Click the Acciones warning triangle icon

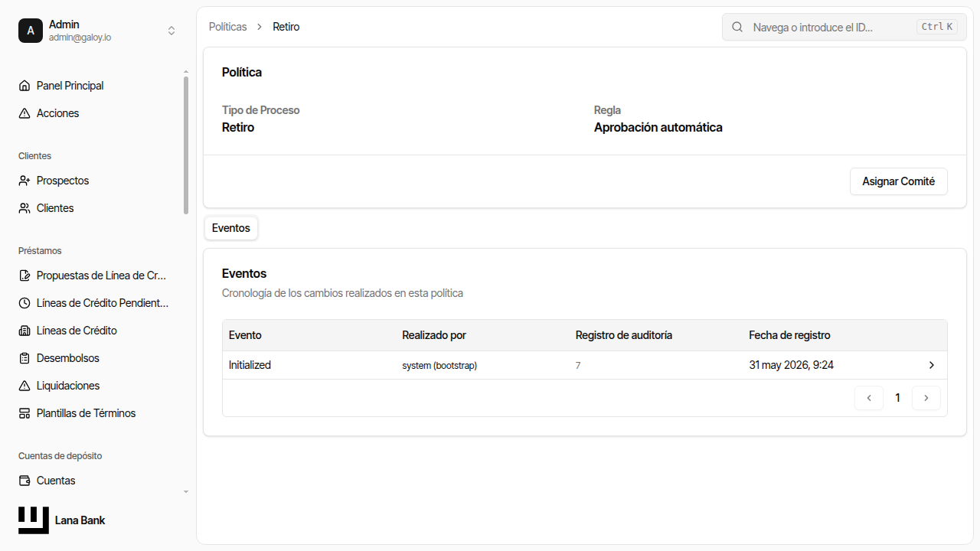pos(24,113)
